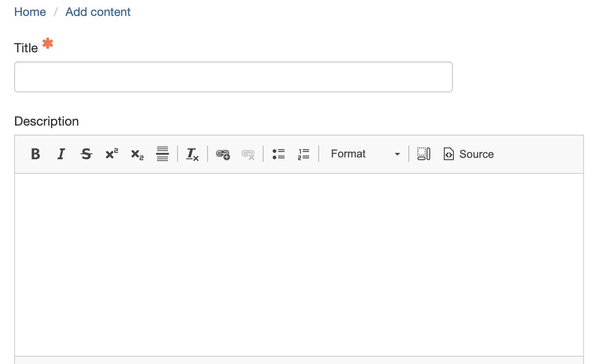Insert a numbered list
600x364 pixels.
click(304, 154)
